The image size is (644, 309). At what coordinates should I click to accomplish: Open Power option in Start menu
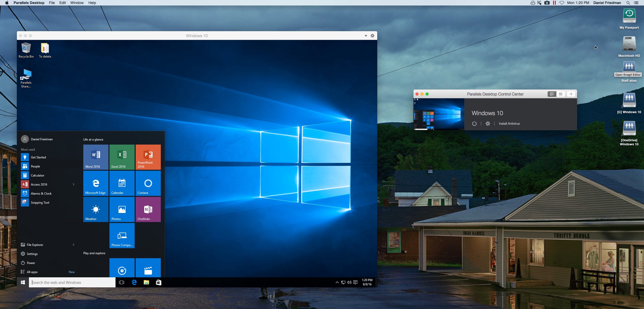click(31, 263)
